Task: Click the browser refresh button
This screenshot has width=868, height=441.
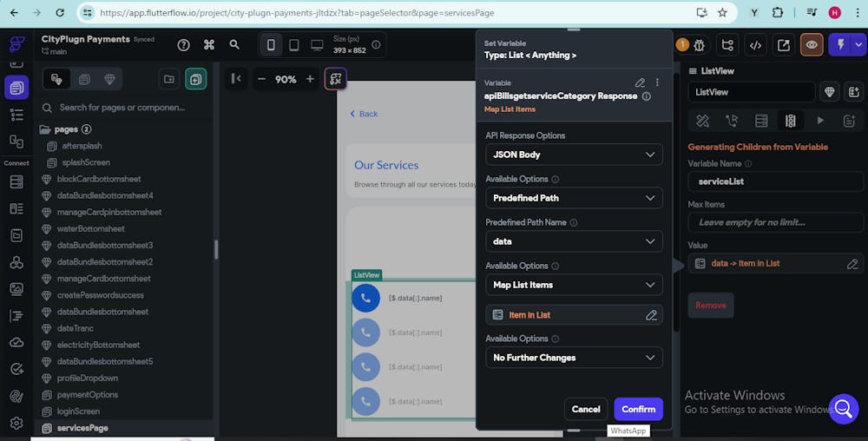Action: [60, 12]
